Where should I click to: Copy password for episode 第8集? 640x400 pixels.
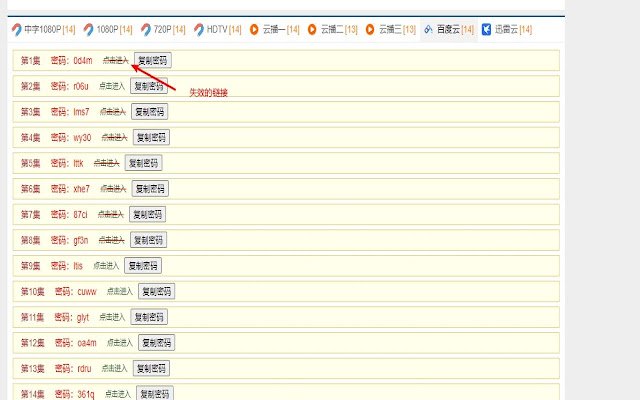149,240
